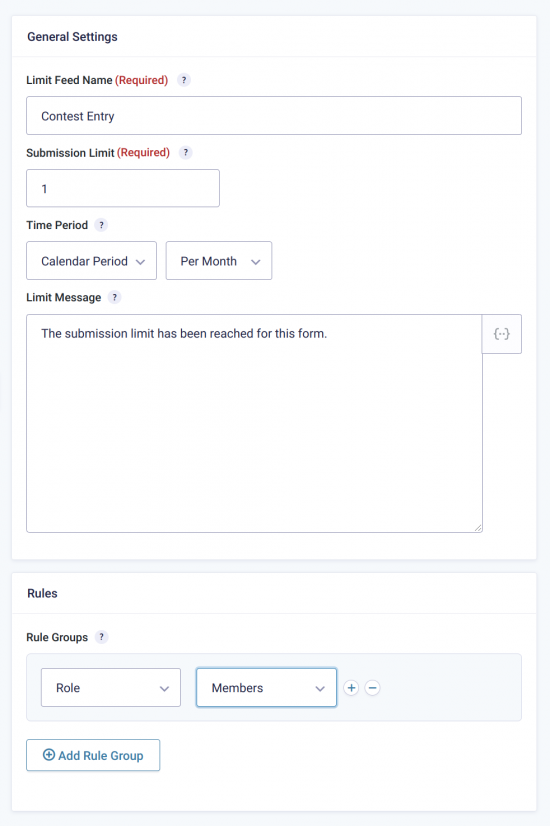The height and width of the screenshot is (826, 550).
Task: Show help tooltip beside Submission Limit
Action: pos(185,153)
